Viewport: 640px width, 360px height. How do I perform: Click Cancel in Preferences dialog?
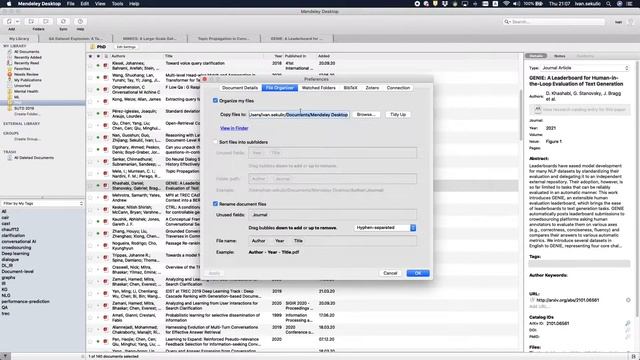pos(390,273)
